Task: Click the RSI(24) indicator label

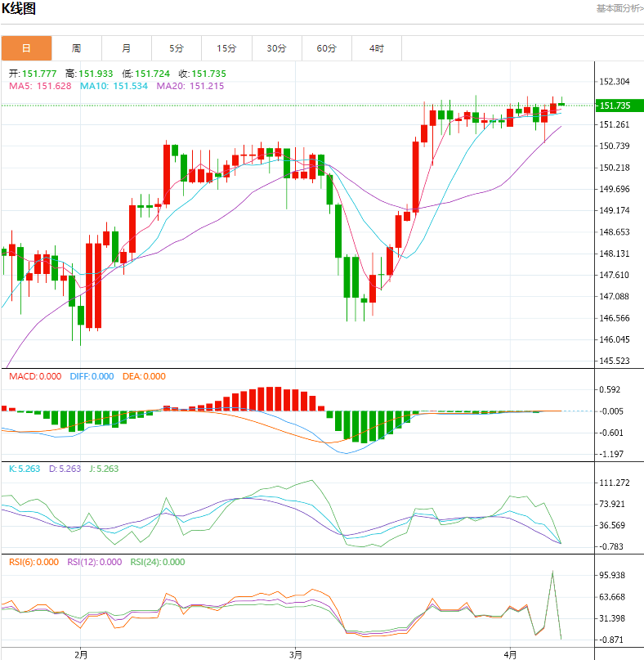Action: coord(157,562)
